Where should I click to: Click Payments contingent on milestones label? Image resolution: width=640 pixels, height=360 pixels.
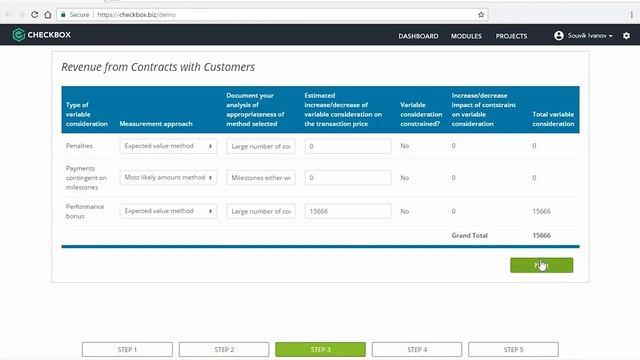click(x=86, y=178)
